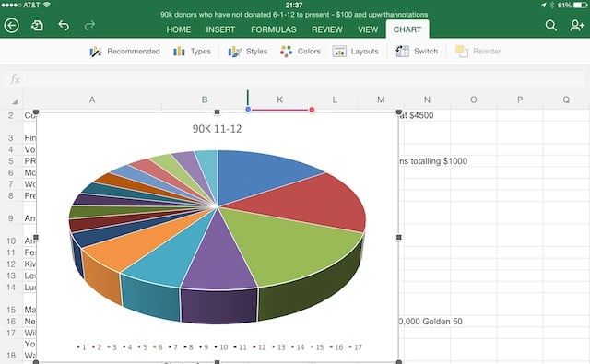This screenshot has width=590, height=364.
Task: Open Recommended charts
Action: pos(124,51)
